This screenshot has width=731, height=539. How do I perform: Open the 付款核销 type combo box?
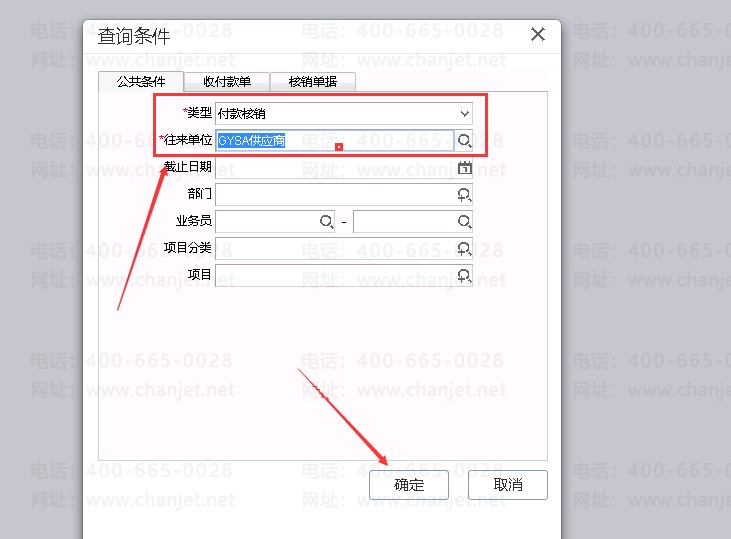344,114
